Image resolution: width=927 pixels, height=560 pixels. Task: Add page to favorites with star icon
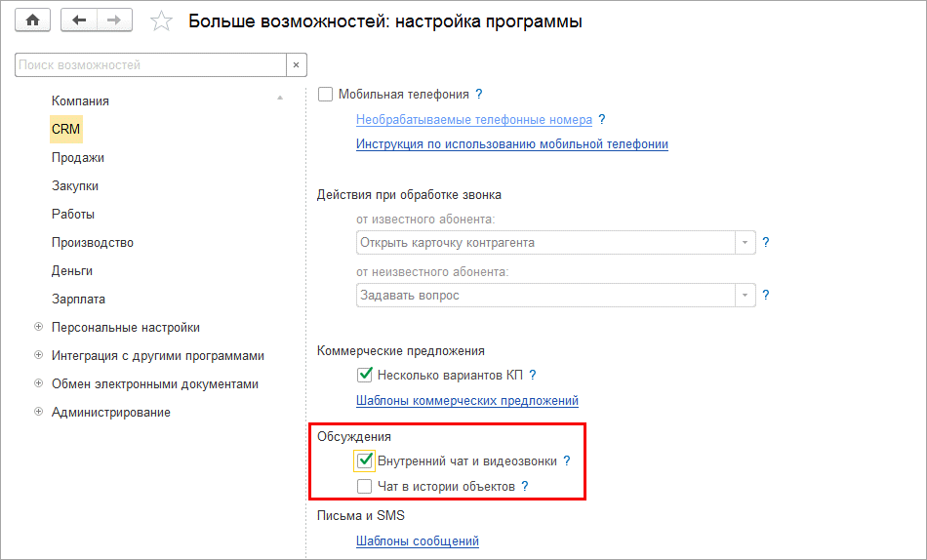162,21
